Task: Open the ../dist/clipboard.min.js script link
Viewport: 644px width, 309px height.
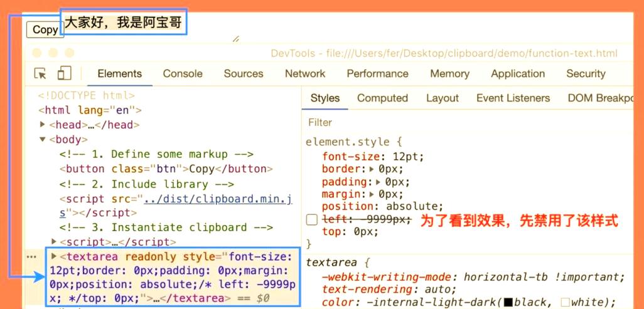Action: [218, 199]
